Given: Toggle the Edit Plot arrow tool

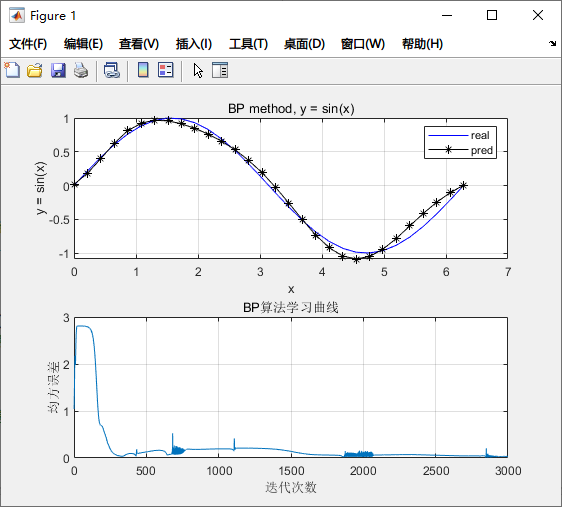Looking at the screenshot, I should pos(198,70).
